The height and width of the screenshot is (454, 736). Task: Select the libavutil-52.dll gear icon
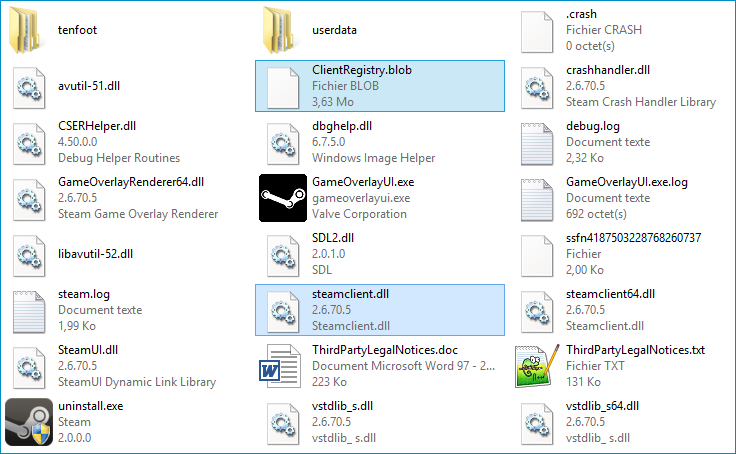(x=29, y=256)
